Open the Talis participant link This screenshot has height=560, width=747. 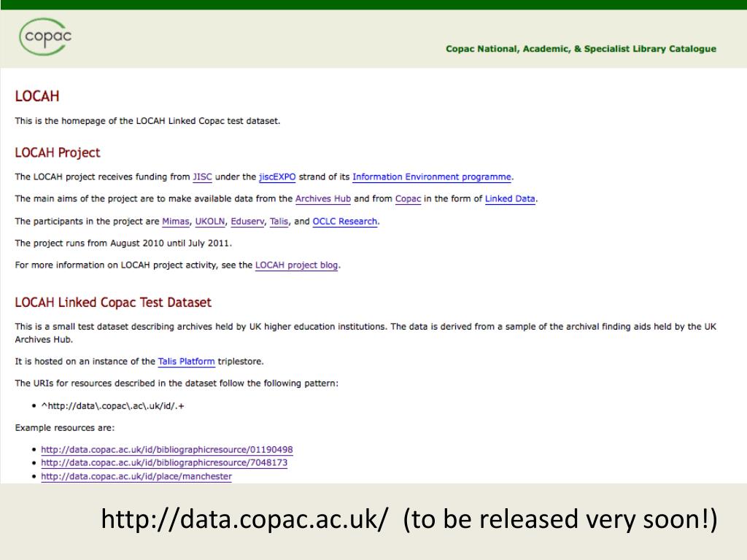(279, 222)
